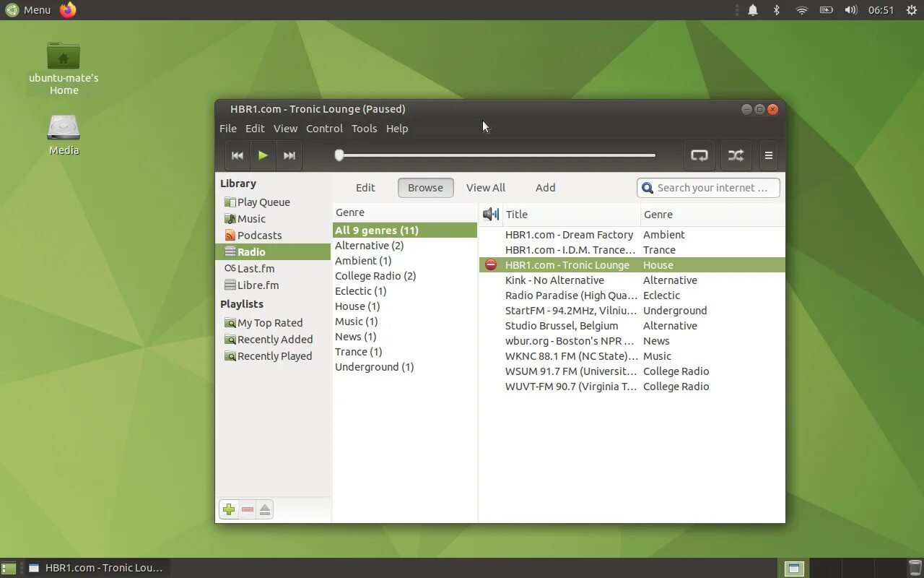The image size is (924, 578).
Task: Open the hamburger menu in the toolbar
Action: pos(769,155)
